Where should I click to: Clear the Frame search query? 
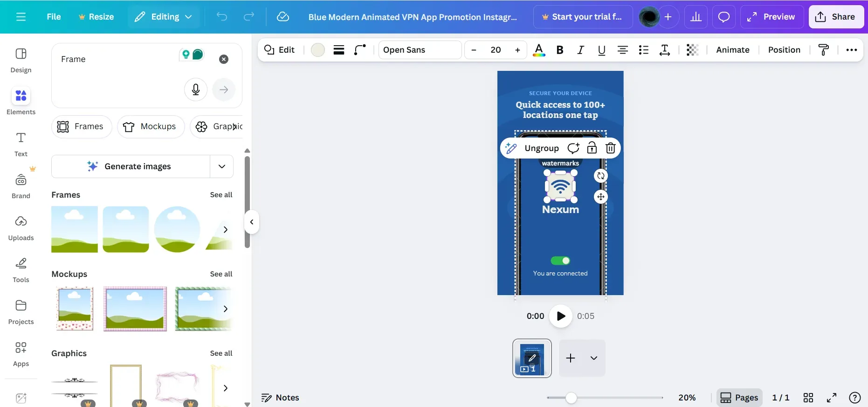(x=224, y=59)
